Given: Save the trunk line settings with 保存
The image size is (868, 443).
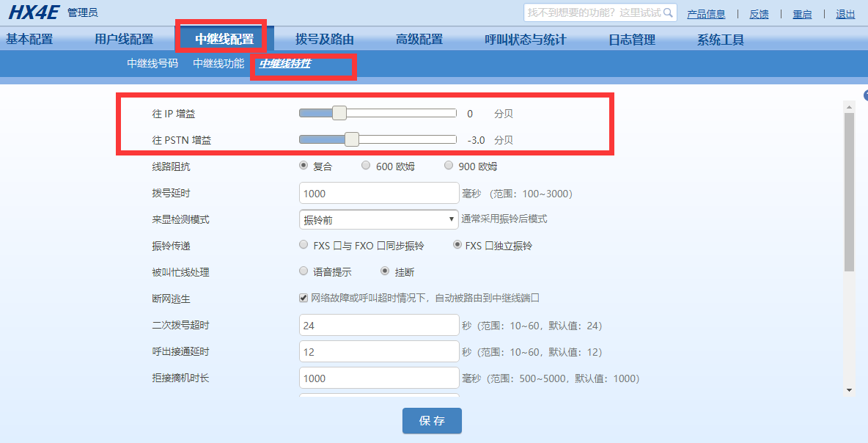Looking at the screenshot, I should (432, 420).
